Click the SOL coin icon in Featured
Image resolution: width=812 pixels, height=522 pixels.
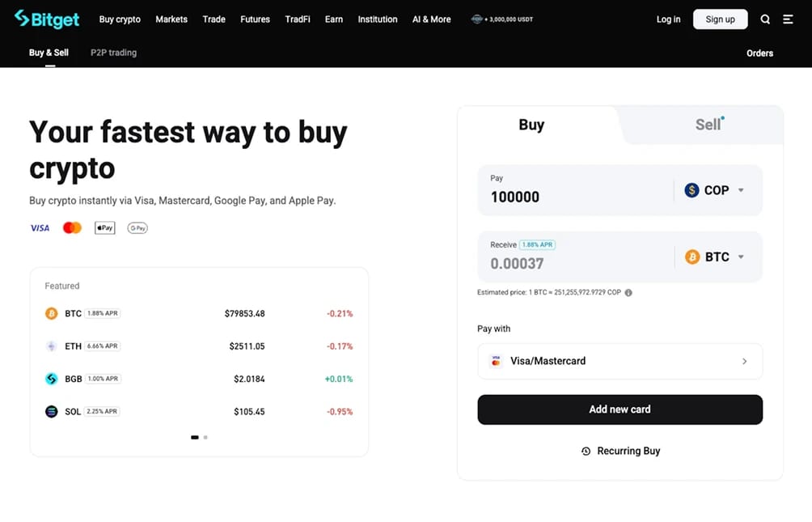pyautogui.click(x=51, y=412)
